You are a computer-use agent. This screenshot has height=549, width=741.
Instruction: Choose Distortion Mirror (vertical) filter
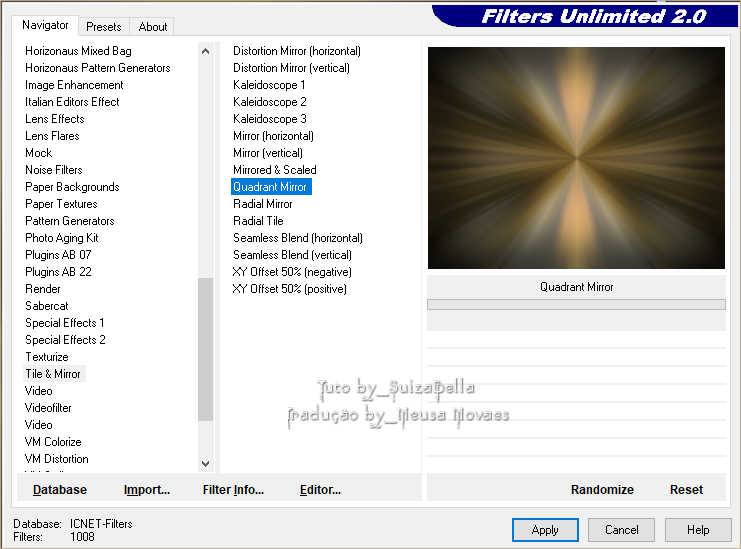[x=291, y=68]
